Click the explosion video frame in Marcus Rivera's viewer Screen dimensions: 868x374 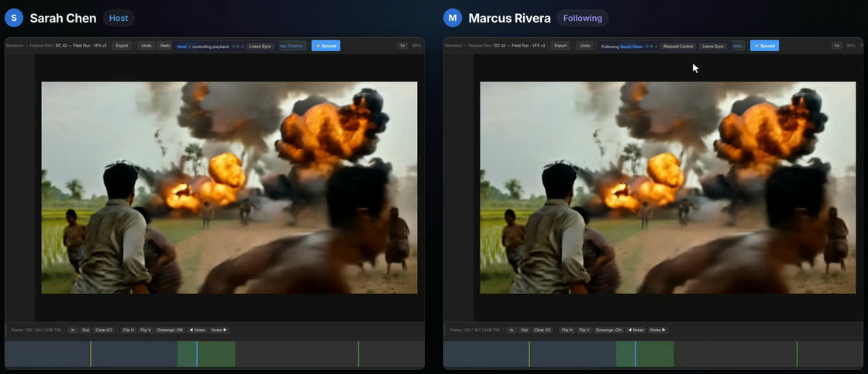pos(667,188)
